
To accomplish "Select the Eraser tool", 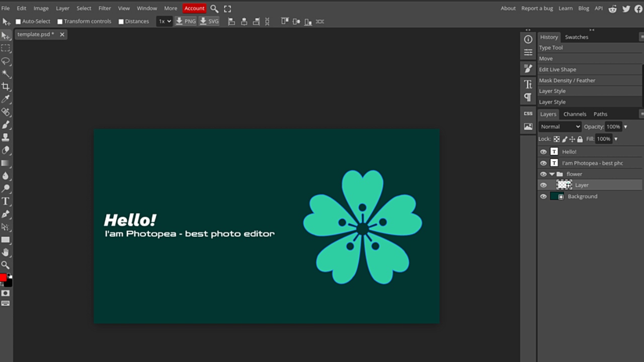I will [6, 150].
